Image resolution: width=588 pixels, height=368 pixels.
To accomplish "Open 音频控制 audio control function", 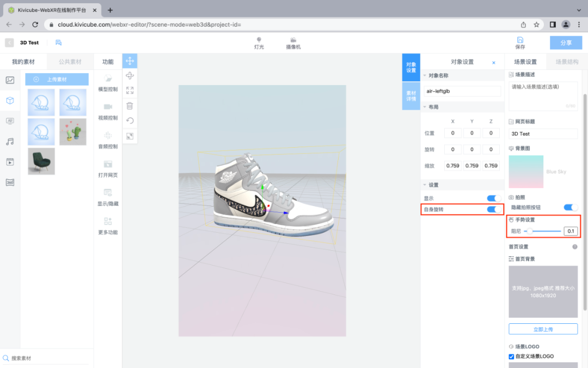I will click(x=108, y=140).
